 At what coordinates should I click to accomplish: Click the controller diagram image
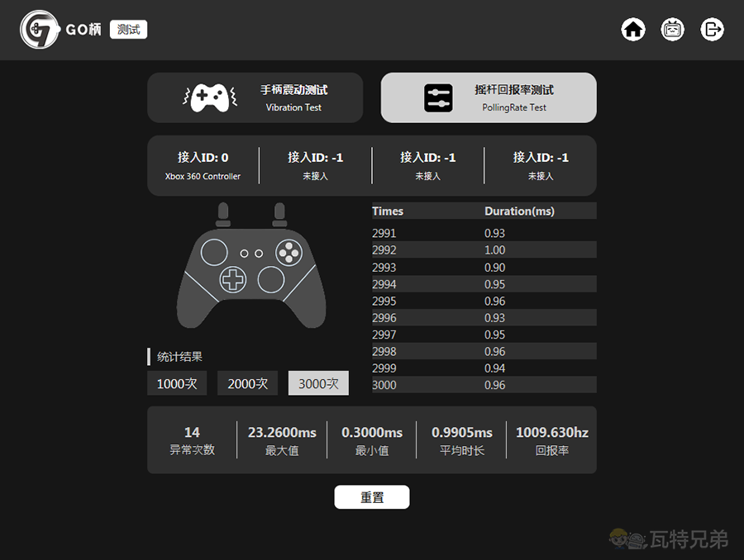click(251, 265)
